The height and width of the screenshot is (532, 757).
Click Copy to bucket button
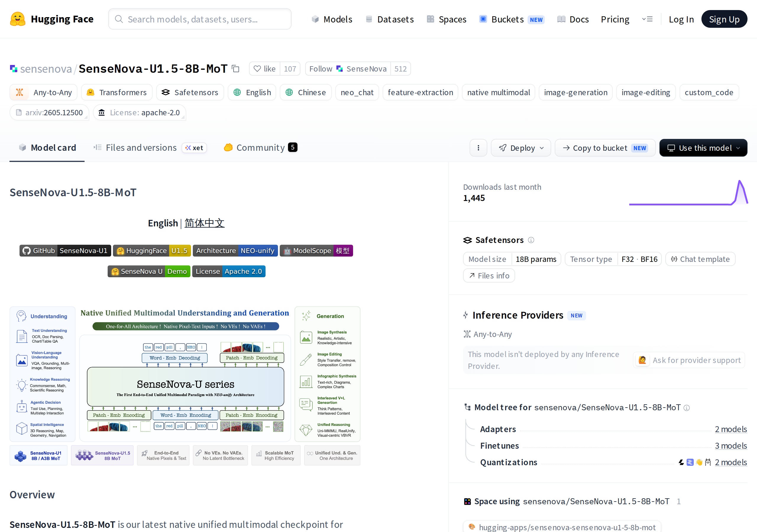pos(605,148)
